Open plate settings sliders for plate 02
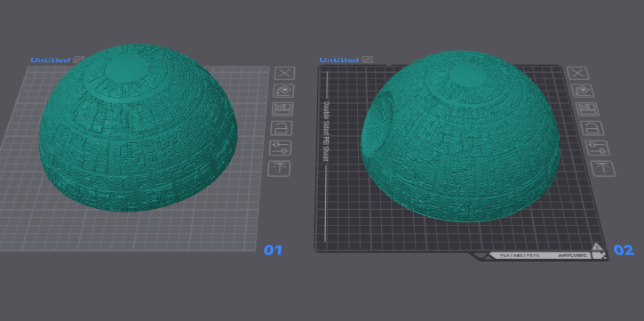 597,148
